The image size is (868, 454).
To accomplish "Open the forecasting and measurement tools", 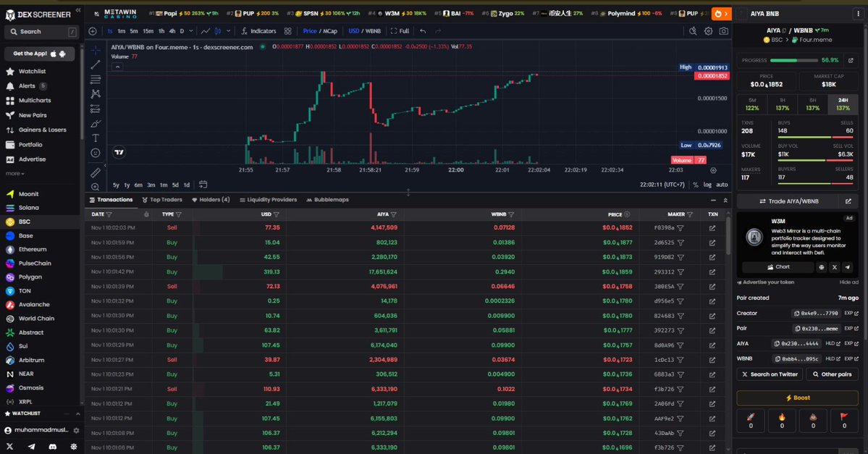I will click(x=96, y=109).
